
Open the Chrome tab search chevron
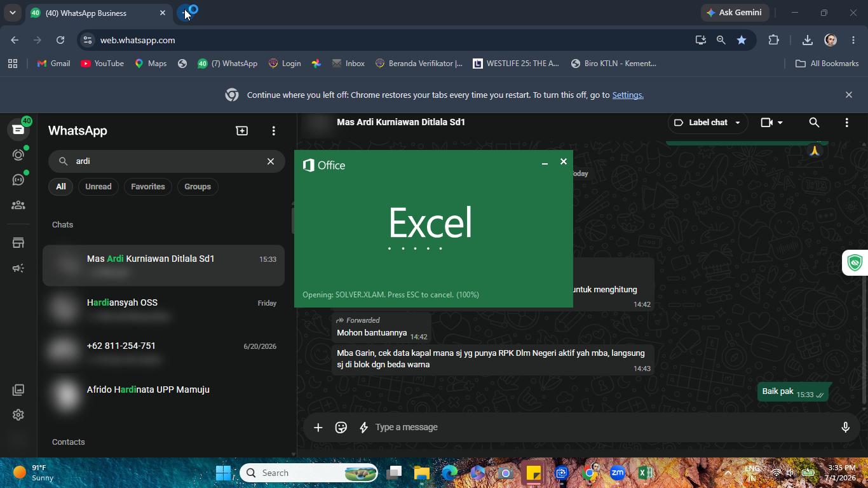point(12,13)
